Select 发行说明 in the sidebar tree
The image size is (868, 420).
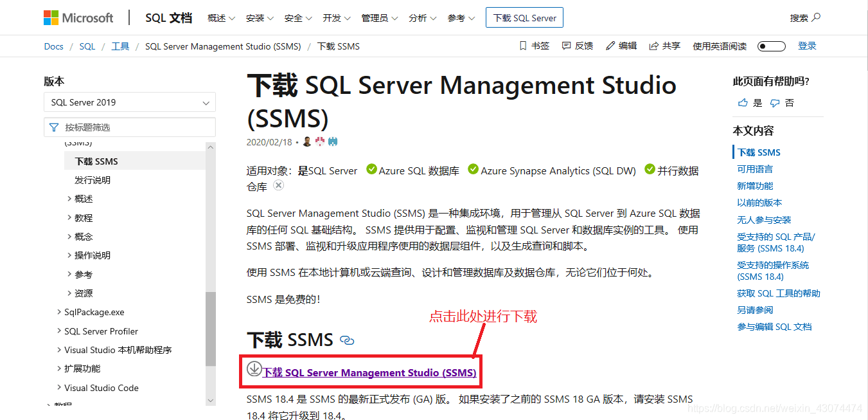(x=93, y=180)
